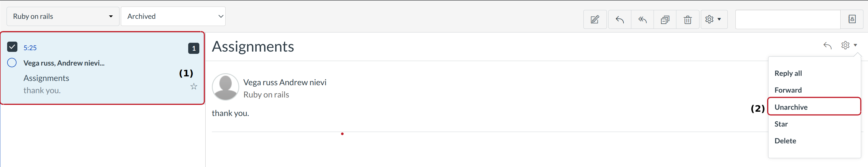868x167 pixels.
Task: Open the Archived mailbox dropdown
Action: point(173,17)
